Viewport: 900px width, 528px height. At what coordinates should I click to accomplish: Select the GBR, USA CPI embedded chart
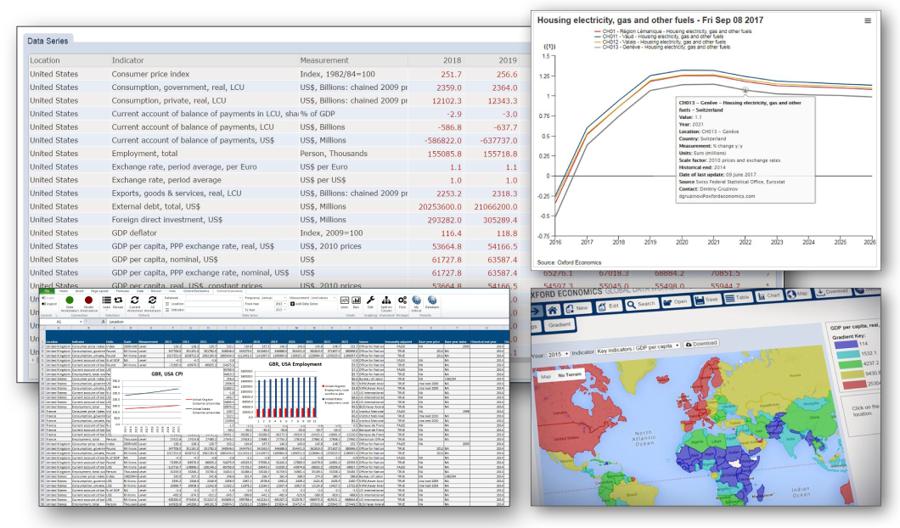[166, 403]
